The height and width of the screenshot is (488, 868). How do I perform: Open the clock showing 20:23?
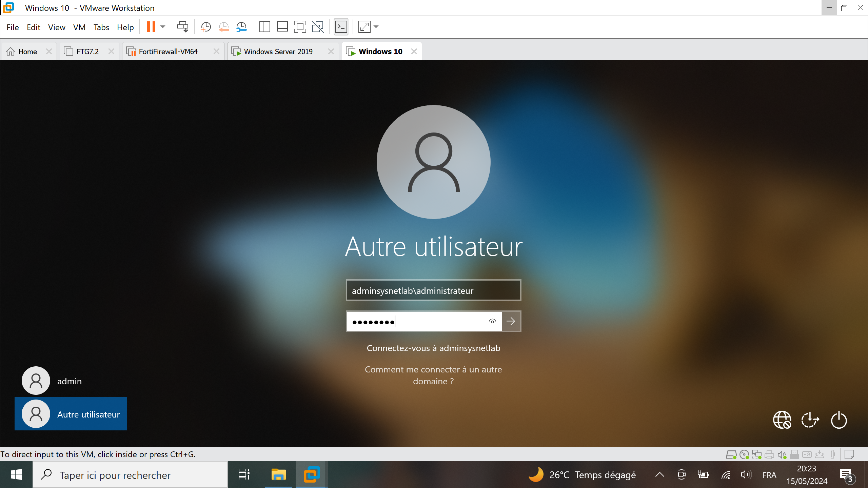point(807,475)
